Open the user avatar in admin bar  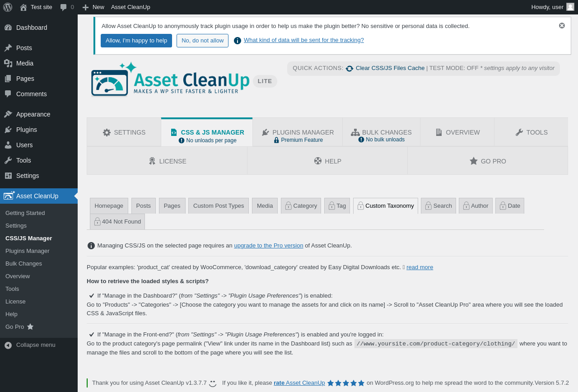coord(570,7)
